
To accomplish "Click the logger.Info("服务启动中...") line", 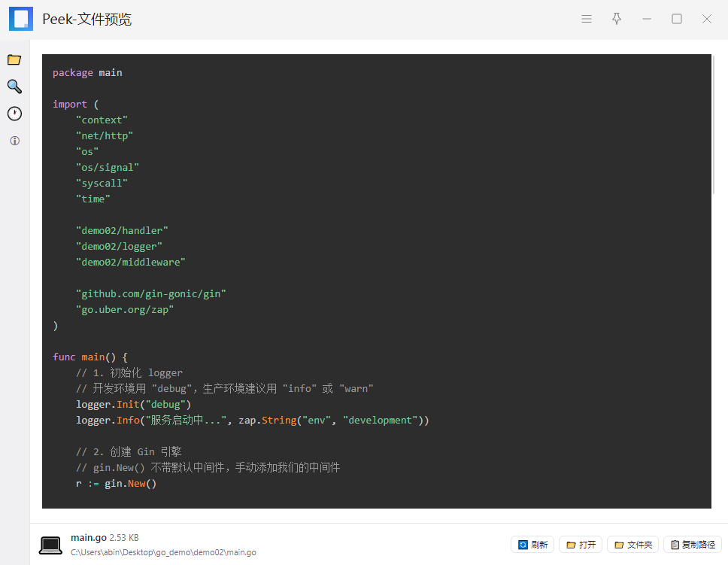I will pyautogui.click(x=253, y=420).
